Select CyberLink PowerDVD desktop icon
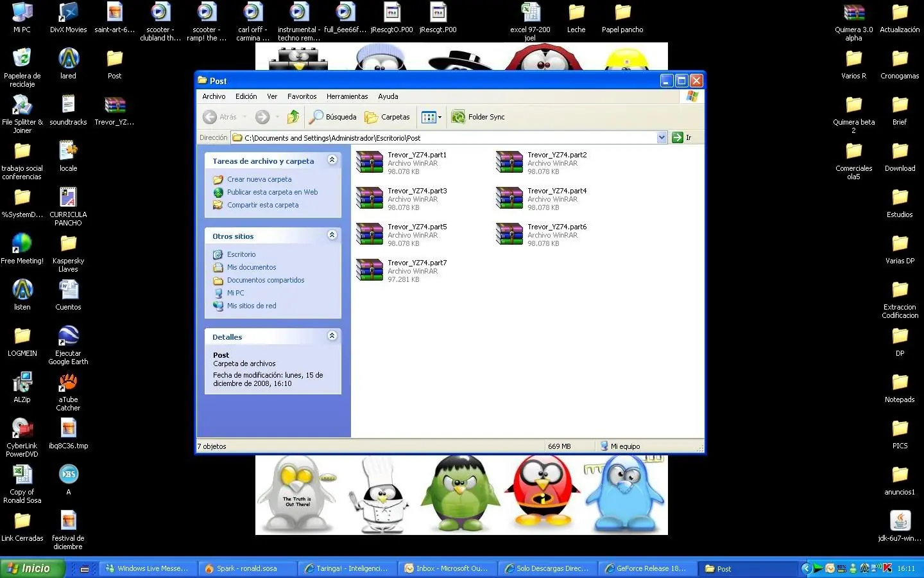 pyautogui.click(x=22, y=437)
